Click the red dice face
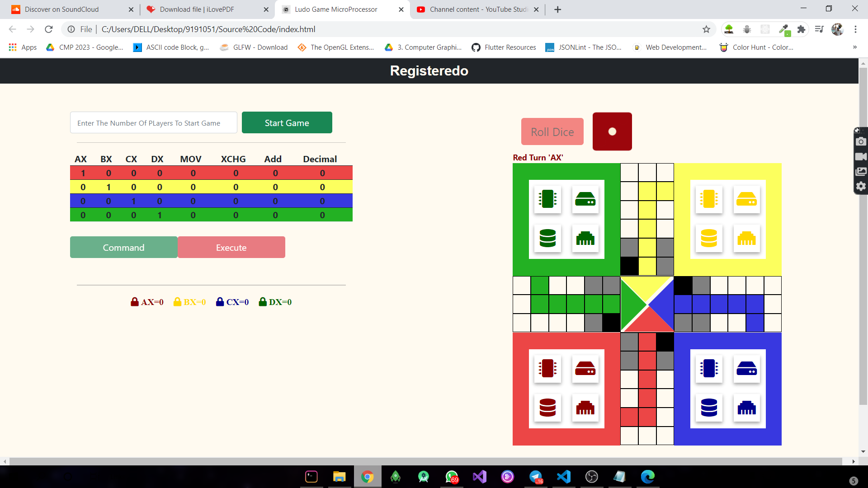The width and height of the screenshot is (868, 488). pos(612,131)
